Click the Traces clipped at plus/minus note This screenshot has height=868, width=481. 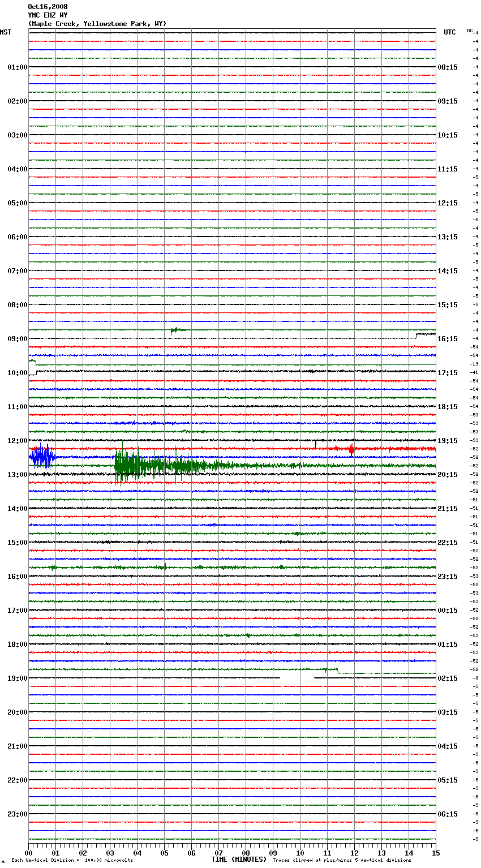click(x=342, y=860)
